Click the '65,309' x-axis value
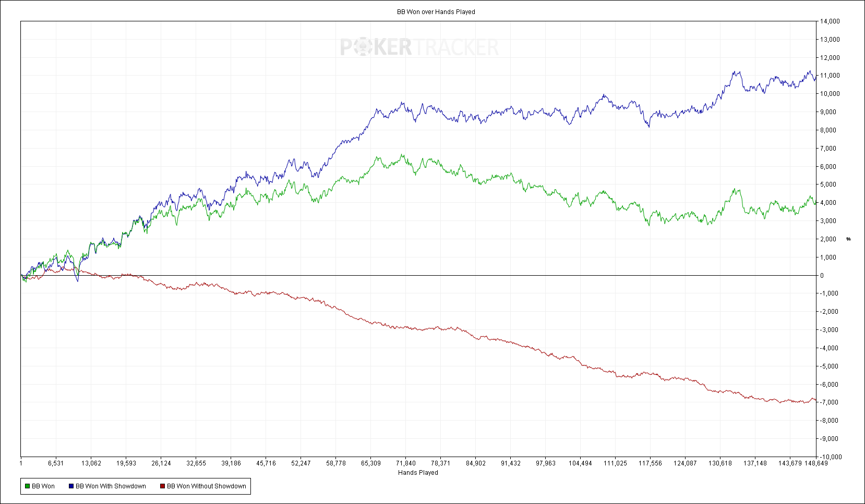Viewport: 865px width, 504px height. click(x=371, y=463)
